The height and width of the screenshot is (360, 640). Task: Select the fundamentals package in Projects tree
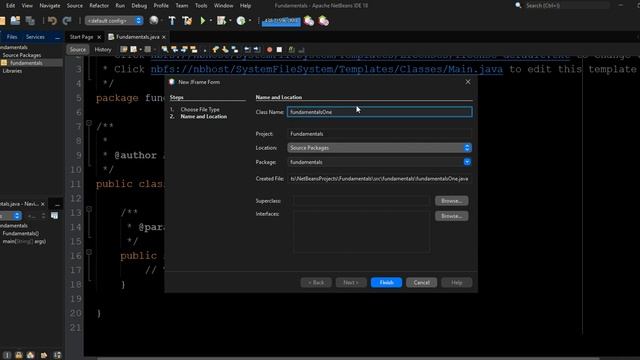[26, 63]
